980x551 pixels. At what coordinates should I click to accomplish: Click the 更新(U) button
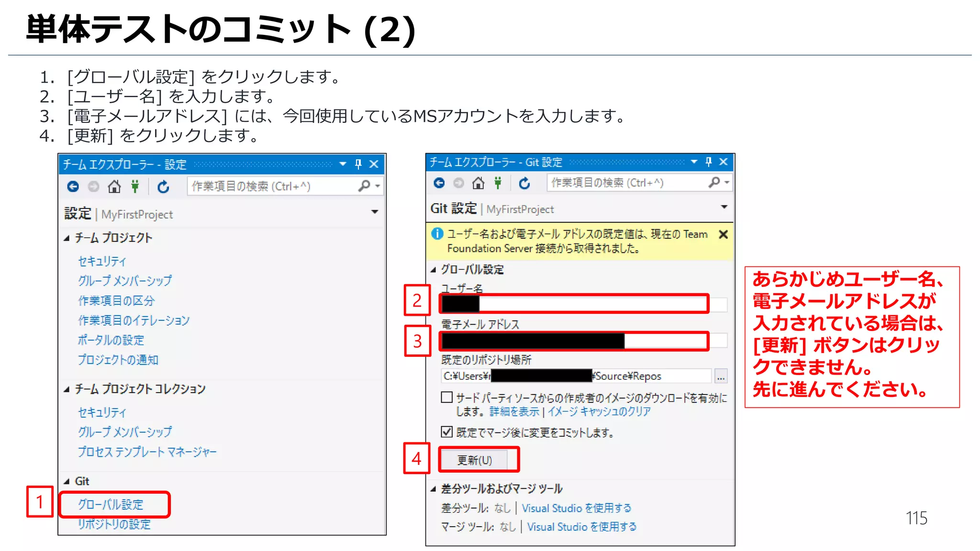[x=475, y=460]
